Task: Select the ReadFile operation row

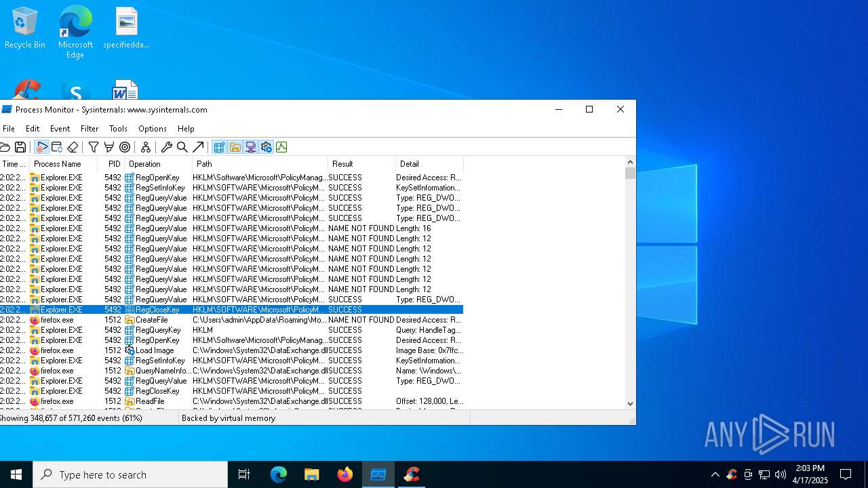Action: (x=231, y=401)
